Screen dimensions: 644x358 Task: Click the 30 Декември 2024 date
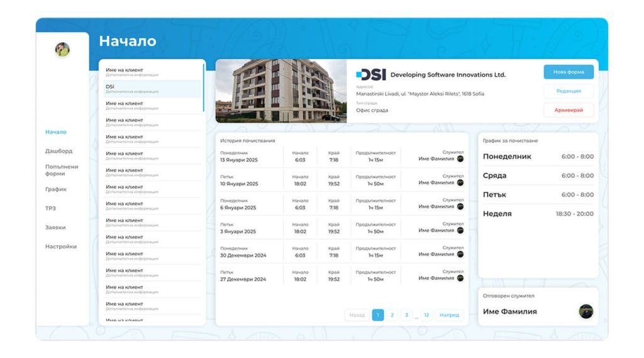pos(243,255)
